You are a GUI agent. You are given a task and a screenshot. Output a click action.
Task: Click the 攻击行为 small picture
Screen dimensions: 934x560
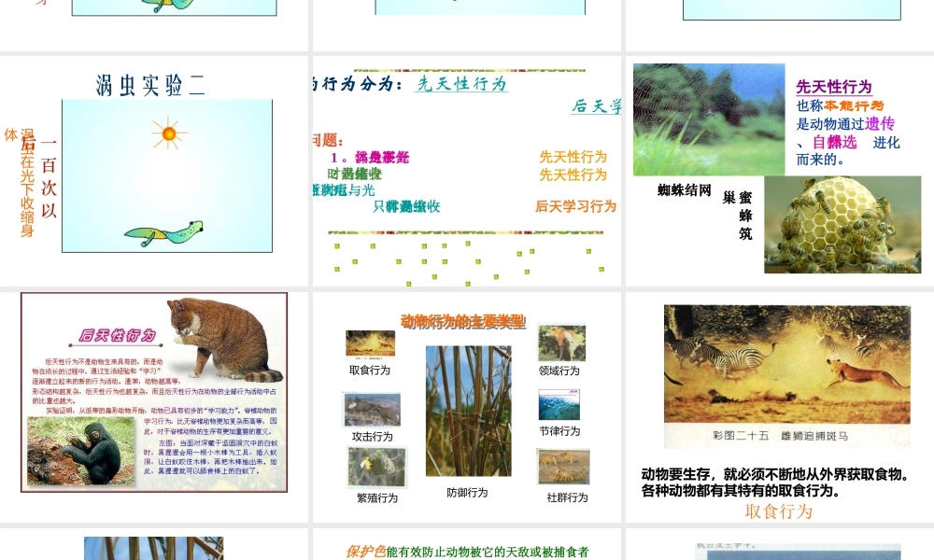click(372, 410)
